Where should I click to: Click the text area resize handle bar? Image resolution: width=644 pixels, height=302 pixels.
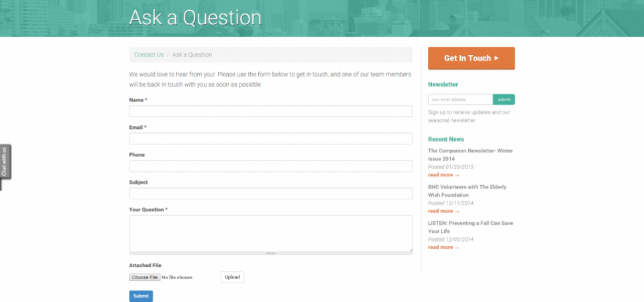pos(270,253)
